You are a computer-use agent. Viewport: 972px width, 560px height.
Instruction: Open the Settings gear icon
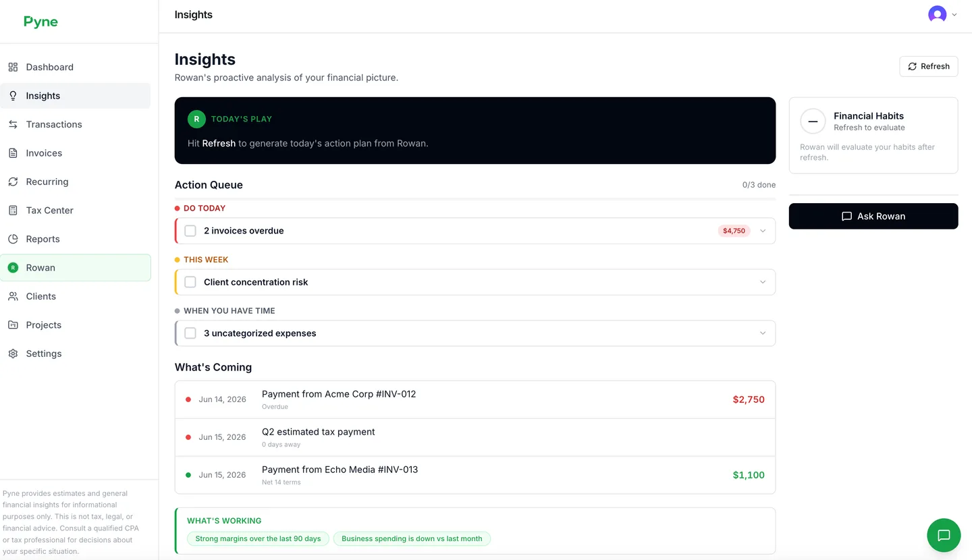[x=13, y=354]
